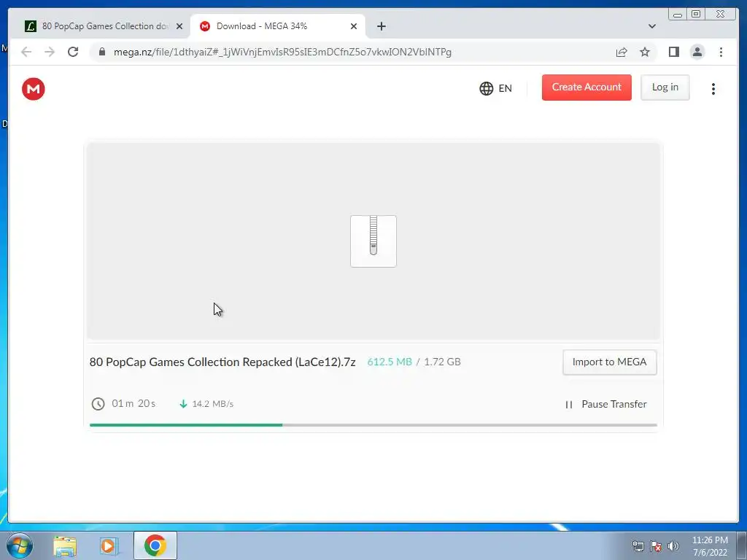The height and width of the screenshot is (560, 747).
Task: Click the Chrome taskbar icon
Action: pyautogui.click(x=155, y=545)
